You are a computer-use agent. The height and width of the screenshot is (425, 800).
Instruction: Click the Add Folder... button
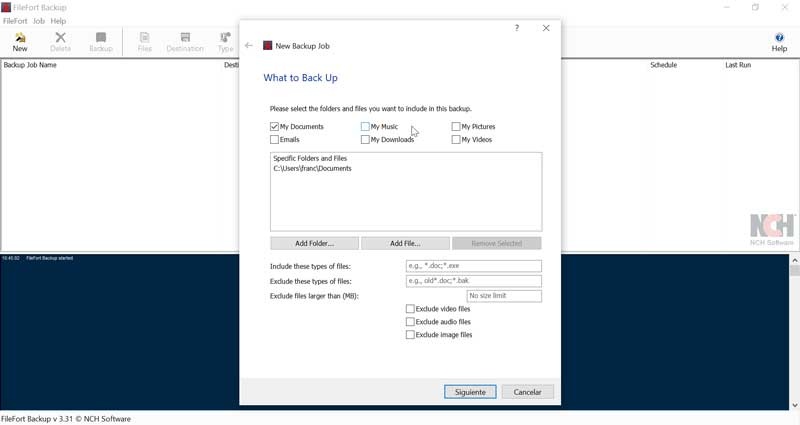[x=314, y=243]
